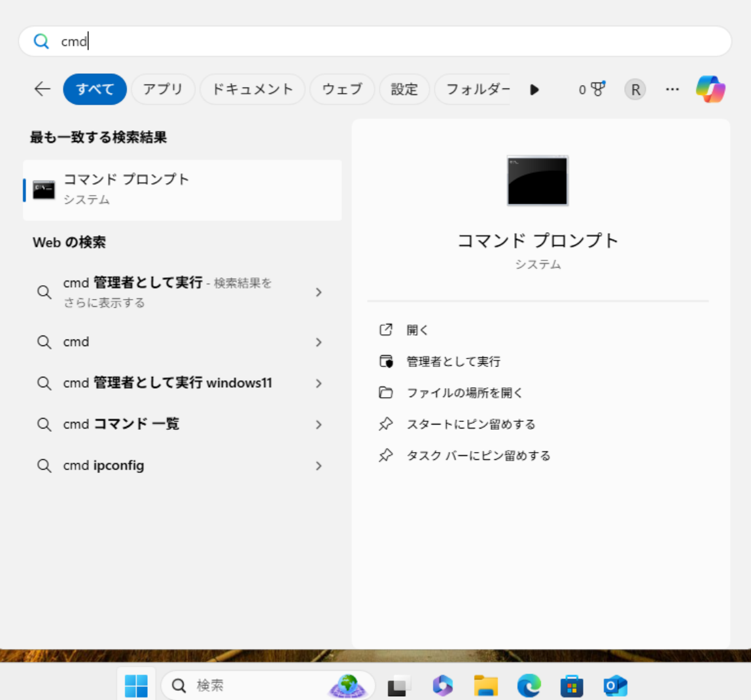This screenshot has height=700, width=751.
Task: Click 管理者として実行 in the right pane
Action: [x=453, y=361]
